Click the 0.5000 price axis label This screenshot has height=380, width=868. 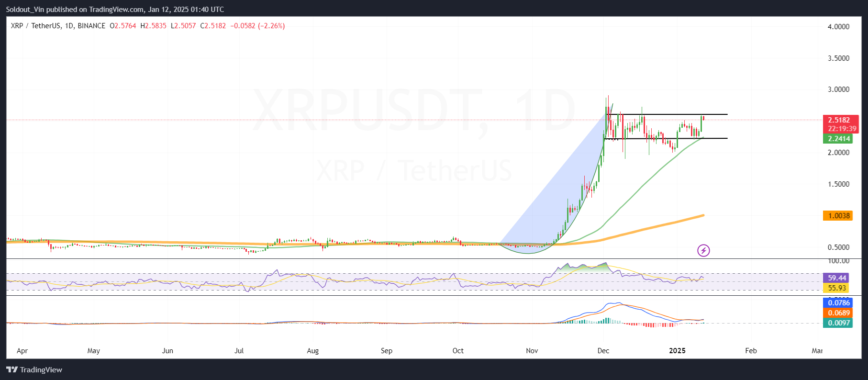click(838, 247)
